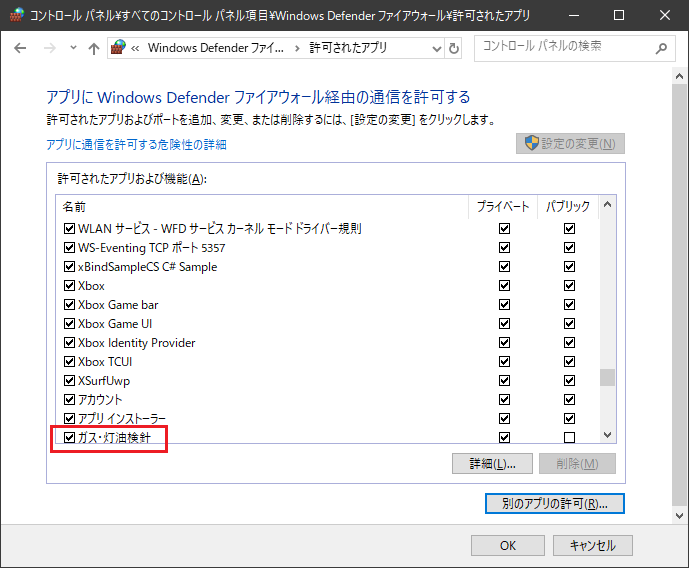Screen dimensions: 689x568
Task: Expand the address bar history dropdown
Action: 435,48
